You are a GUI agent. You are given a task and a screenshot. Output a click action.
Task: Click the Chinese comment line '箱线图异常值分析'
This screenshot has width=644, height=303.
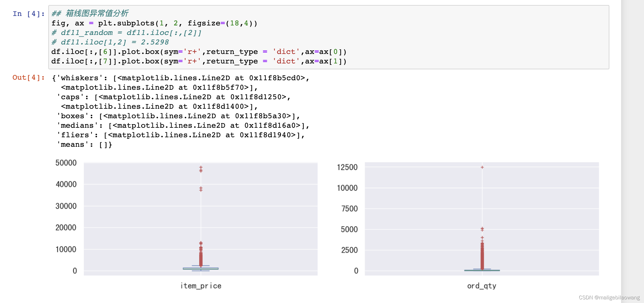[x=90, y=13]
